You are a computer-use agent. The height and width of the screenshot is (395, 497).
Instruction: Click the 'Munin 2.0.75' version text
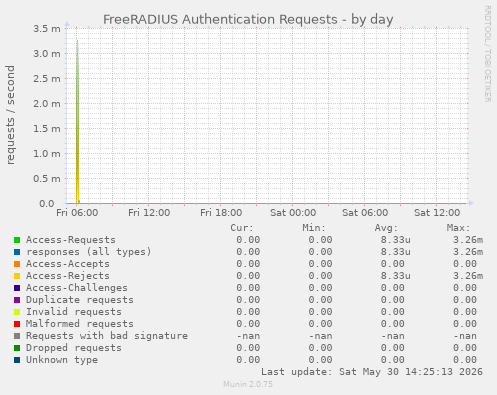point(248,384)
